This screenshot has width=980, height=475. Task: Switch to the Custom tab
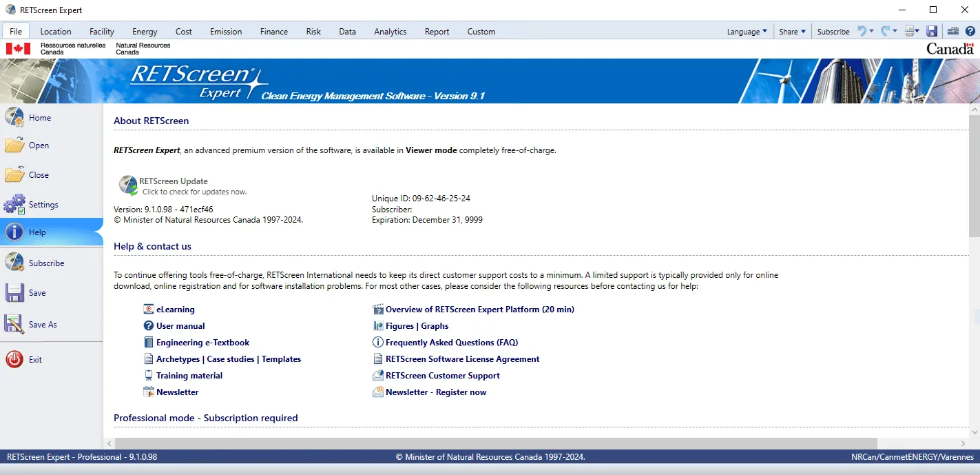(x=481, y=32)
